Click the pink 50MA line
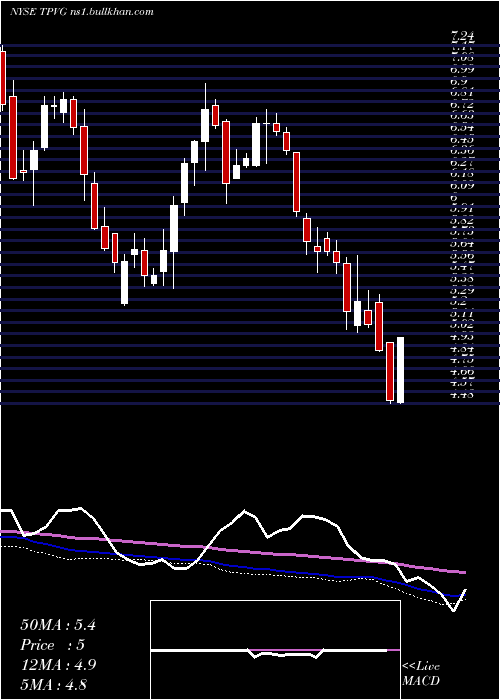Viewport: 500px width, 700px height. [x=232, y=550]
